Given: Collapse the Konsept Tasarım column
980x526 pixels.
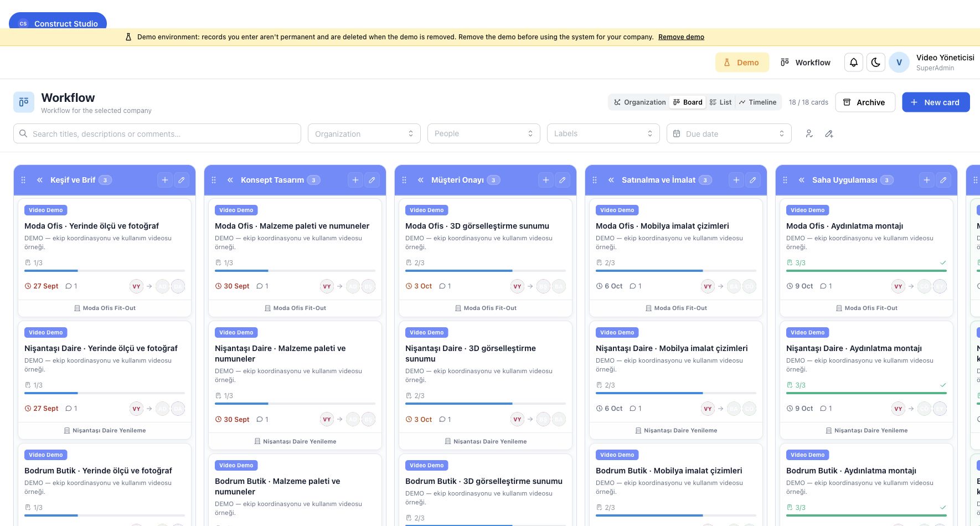Looking at the screenshot, I should pyautogui.click(x=230, y=180).
